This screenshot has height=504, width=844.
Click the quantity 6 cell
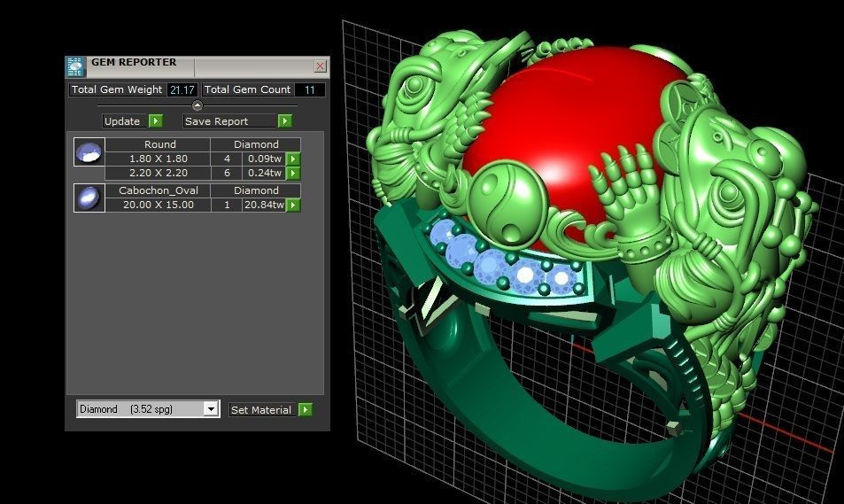(227, 173)
